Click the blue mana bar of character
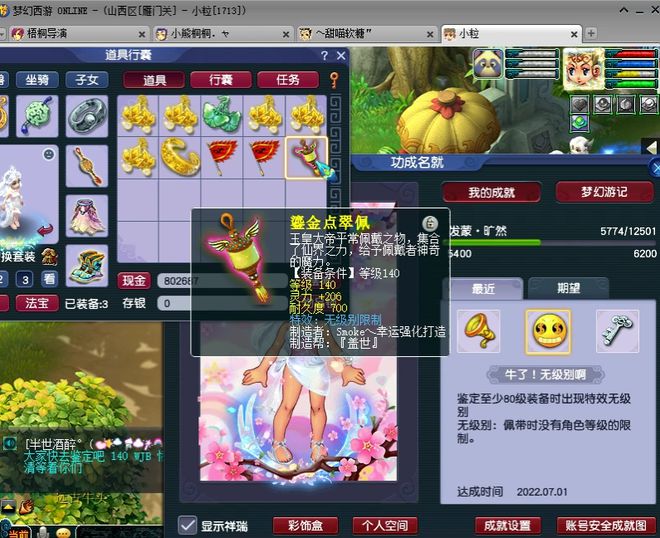Image resolution: width=660 pixels, height=538 pixels. tap(631, 64)
